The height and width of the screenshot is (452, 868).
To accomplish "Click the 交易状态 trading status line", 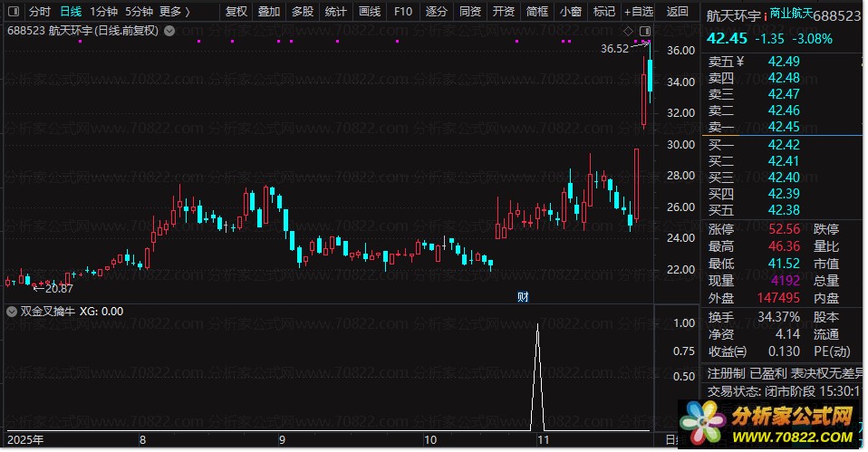I will click(785, 391).
